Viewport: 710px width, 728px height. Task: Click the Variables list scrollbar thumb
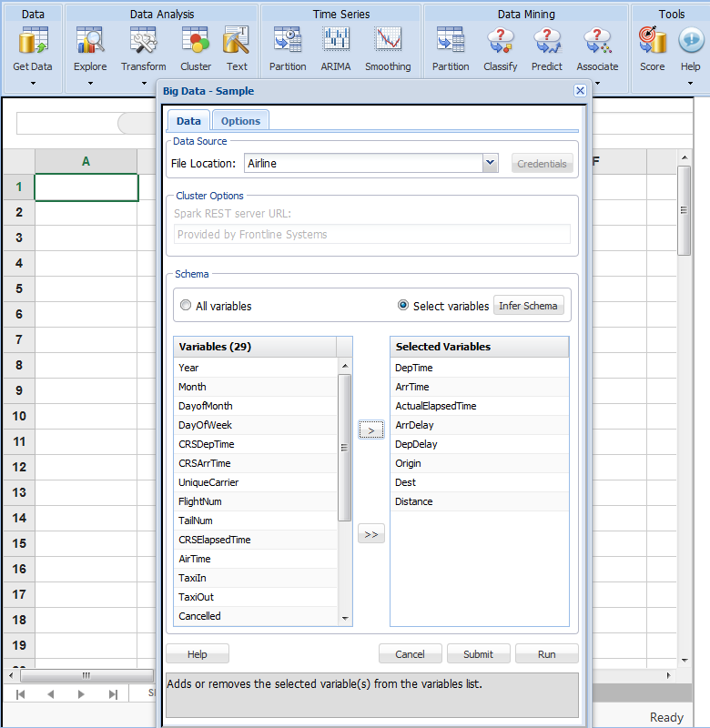(345, 448)
